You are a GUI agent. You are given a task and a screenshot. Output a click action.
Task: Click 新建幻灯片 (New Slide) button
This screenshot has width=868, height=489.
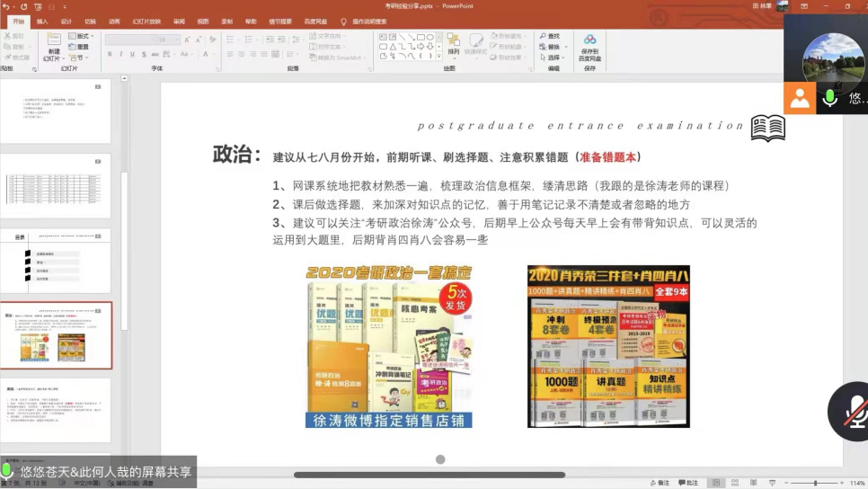pos(54,47)
